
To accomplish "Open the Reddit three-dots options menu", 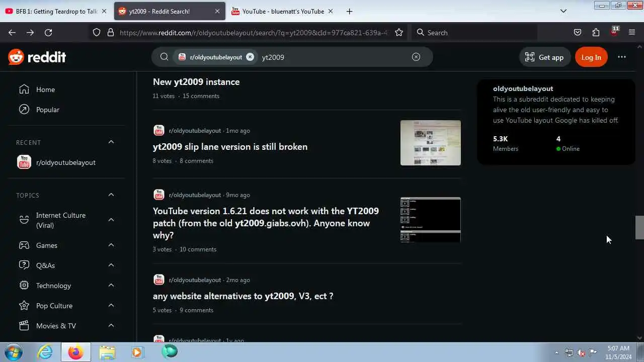I will coord(622,57).
